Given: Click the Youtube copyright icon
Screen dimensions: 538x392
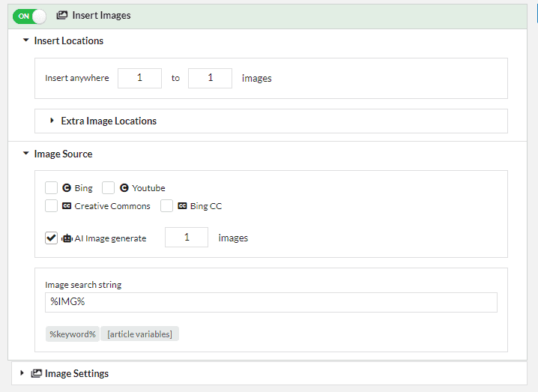Looking at the screenshot, I should (124, 188).
